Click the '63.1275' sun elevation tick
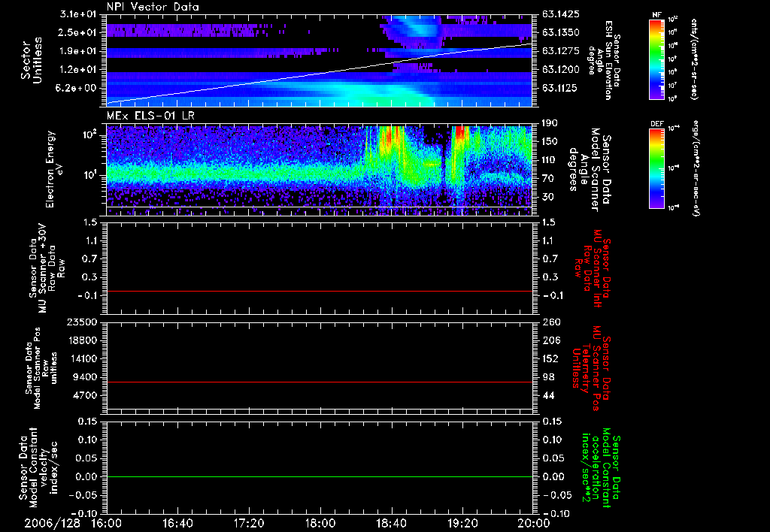The image size is (770, 532). point(560,51)
